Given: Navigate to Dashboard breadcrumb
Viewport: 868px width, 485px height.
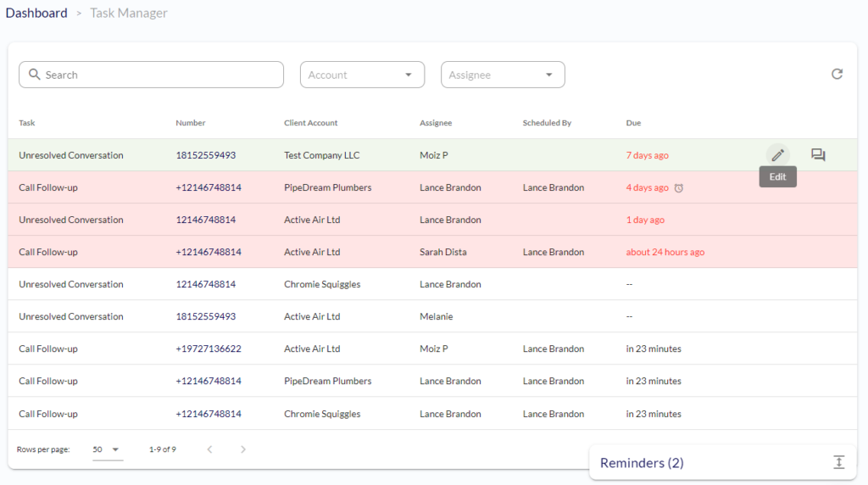Looking at the screenshot, I should coord(36,13).
